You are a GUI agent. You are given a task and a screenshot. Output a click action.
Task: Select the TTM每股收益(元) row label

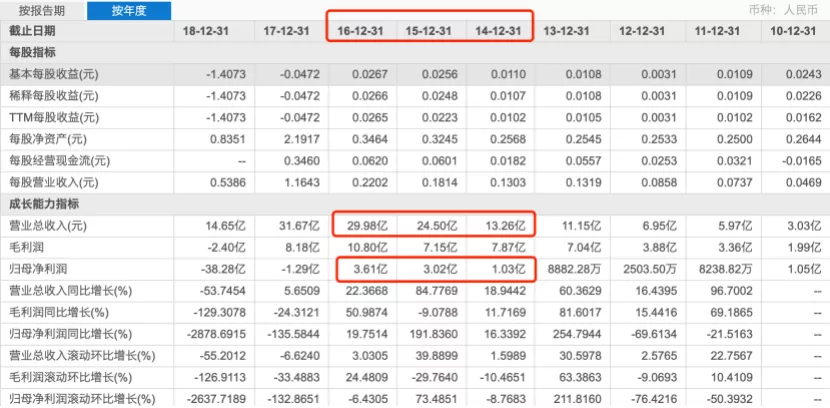click(54, 117)
